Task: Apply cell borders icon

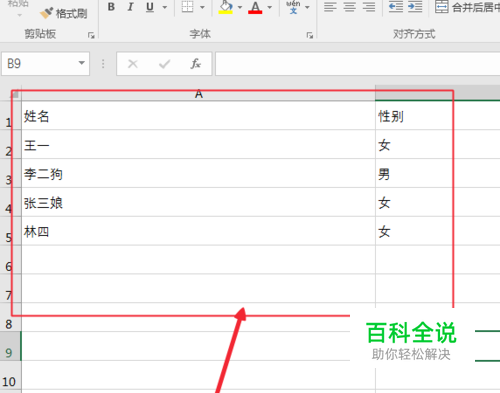Action: coord(188,7)
